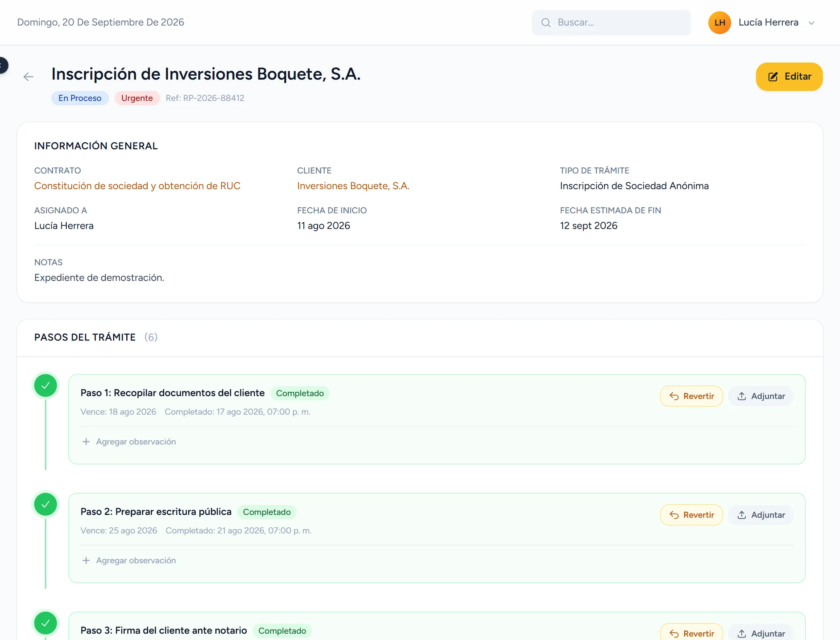Attach a file to Paso 3

761,633
